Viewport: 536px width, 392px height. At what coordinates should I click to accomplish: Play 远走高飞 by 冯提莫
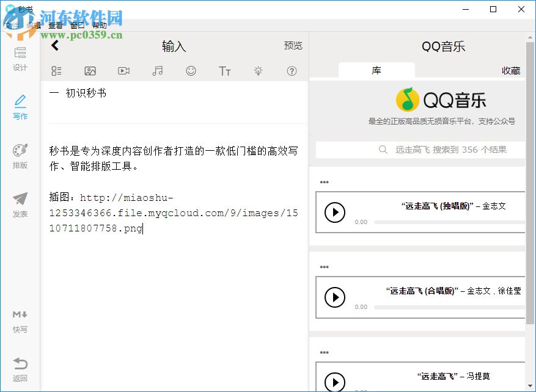pos(335,383)
